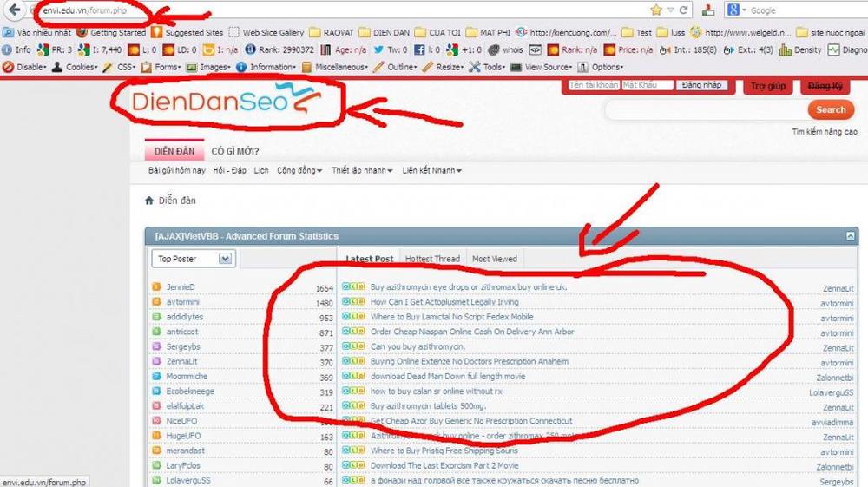Open thread How Can I Get Actoplusmet Legally Irving

tap(444, 301)
